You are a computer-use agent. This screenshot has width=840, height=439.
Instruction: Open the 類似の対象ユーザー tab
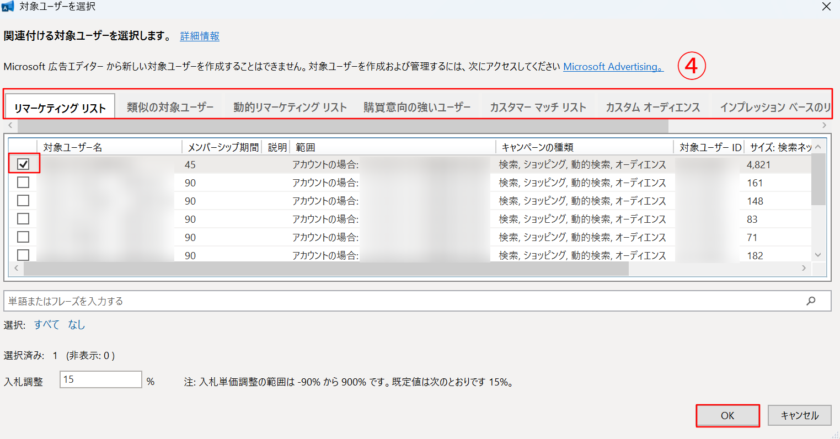(169, 106)
